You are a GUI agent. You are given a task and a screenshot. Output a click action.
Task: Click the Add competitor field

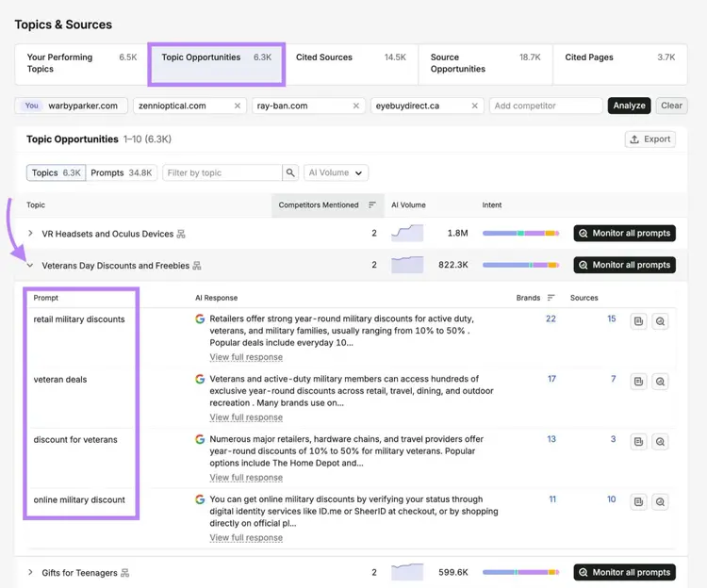click(x=546, y=106)
